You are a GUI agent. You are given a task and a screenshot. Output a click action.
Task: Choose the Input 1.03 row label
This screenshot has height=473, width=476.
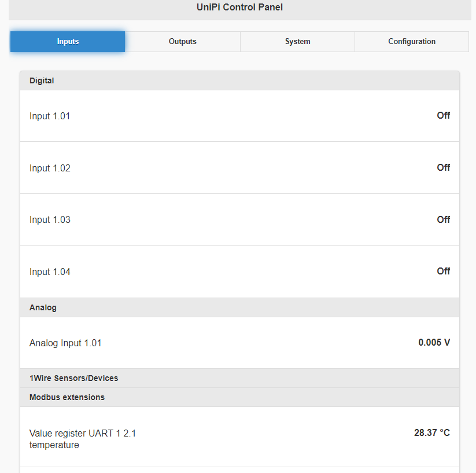[50, 220]
